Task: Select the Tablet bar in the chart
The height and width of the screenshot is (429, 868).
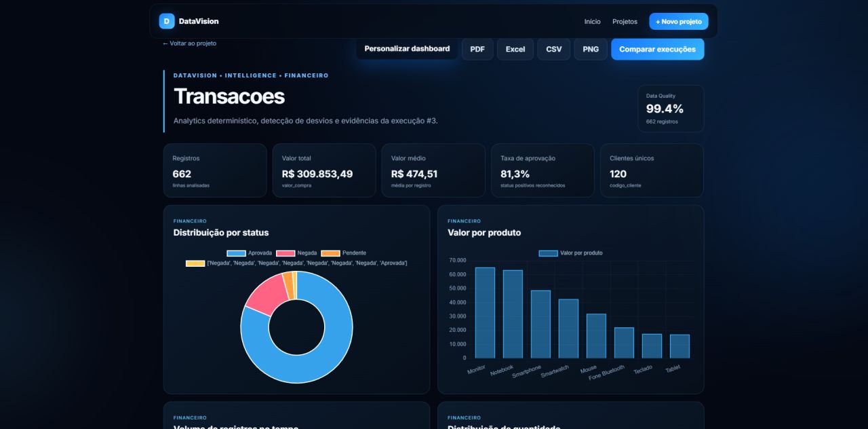Action: (x=679, y=346)
